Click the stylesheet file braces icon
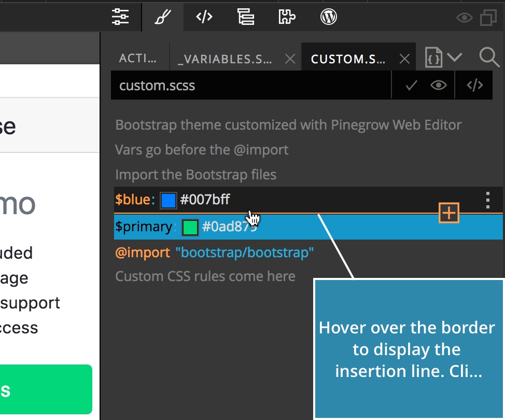This screenshot has height=420, width=505. 433,58
